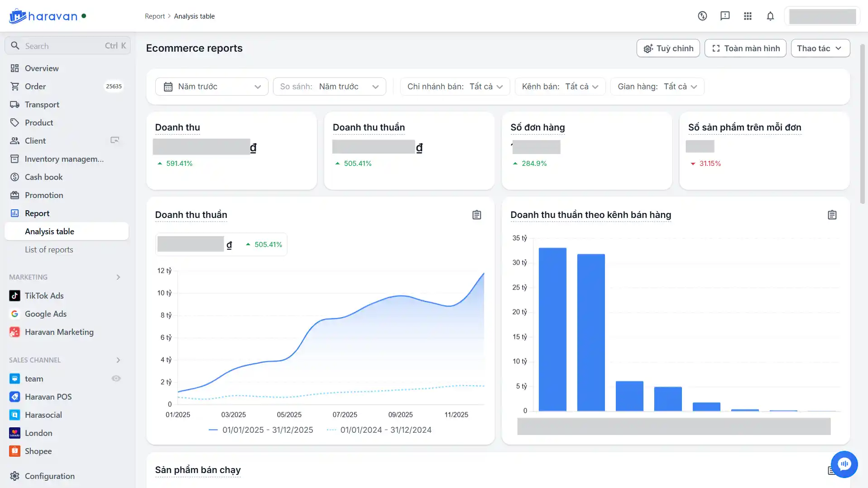Click the sidebar Search field
The width and height of the screenshot is (868, 488).
(67, 45)
